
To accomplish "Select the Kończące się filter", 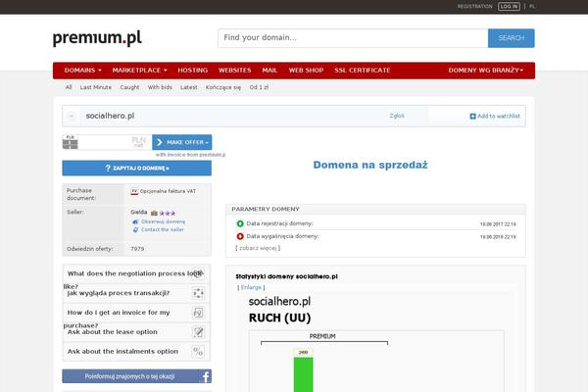I will 223,87.
